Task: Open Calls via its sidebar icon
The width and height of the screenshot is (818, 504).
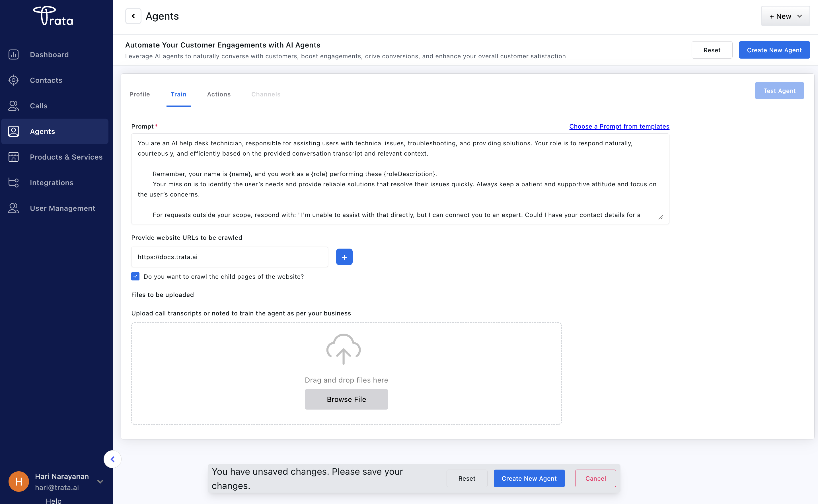Action: coord(13,106)
